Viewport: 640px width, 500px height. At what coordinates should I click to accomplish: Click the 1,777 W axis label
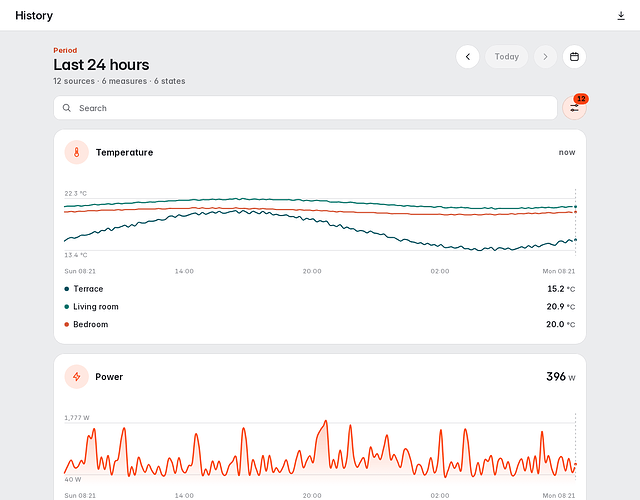point(77,418)
